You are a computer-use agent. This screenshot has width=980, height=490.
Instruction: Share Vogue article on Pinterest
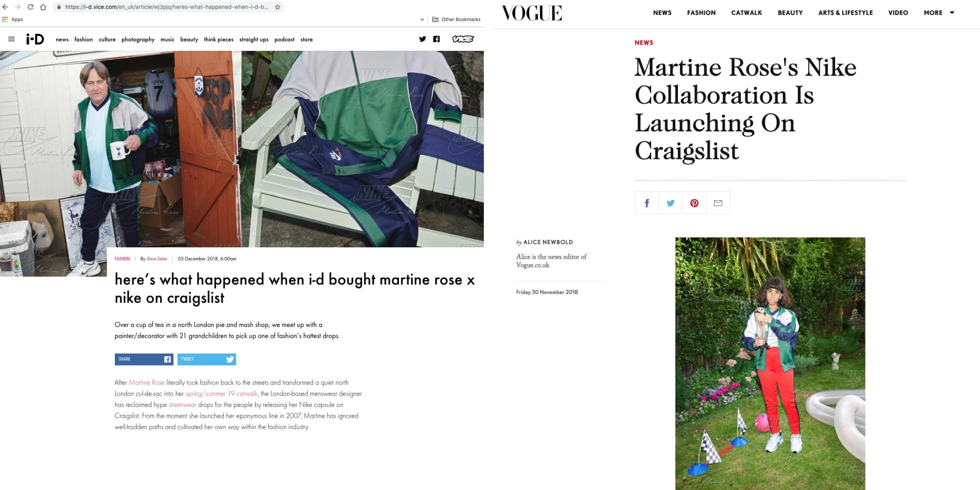694,203
